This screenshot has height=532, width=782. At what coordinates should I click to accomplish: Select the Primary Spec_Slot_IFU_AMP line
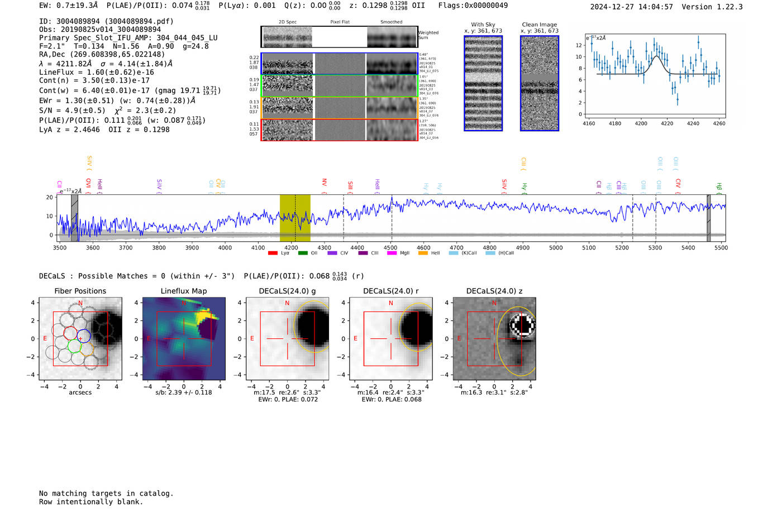click(128, 38)
